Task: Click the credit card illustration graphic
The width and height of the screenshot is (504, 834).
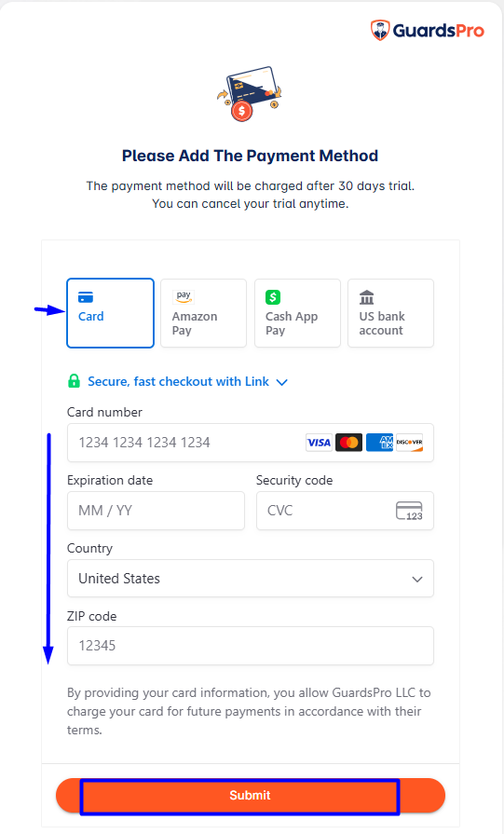Action: point(250,93)
